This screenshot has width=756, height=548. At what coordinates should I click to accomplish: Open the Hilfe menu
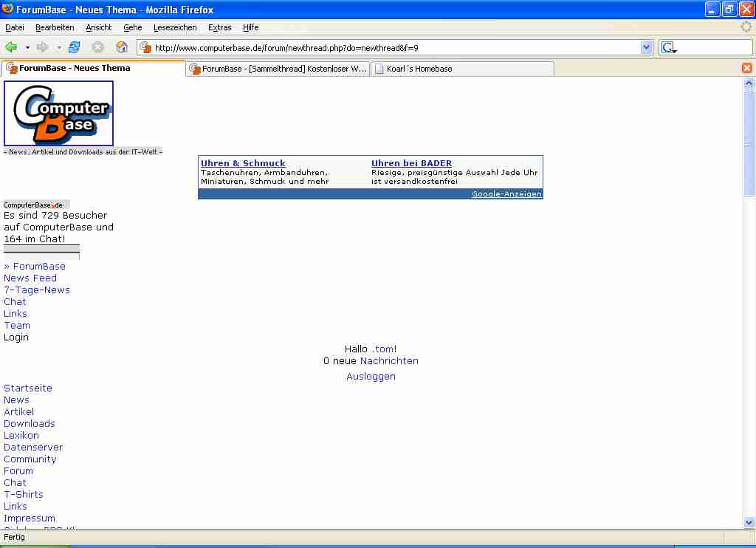(x=251, y=27)
